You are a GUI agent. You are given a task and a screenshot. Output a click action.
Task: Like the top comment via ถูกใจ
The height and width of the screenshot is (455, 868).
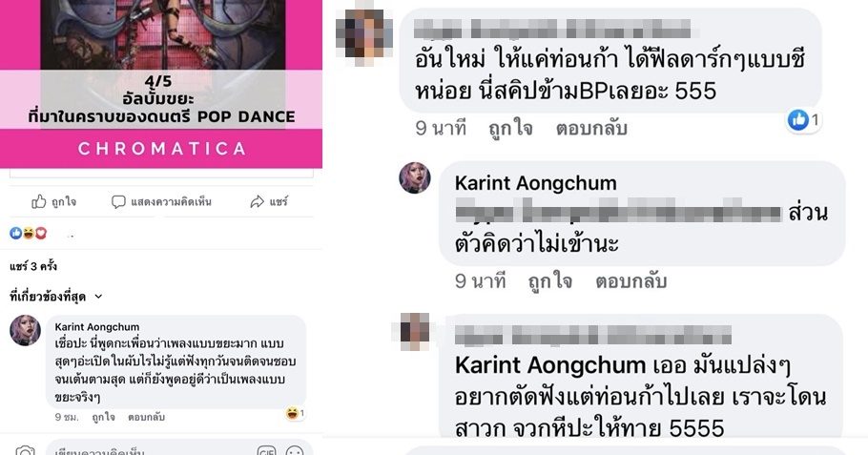pos(510,129)
